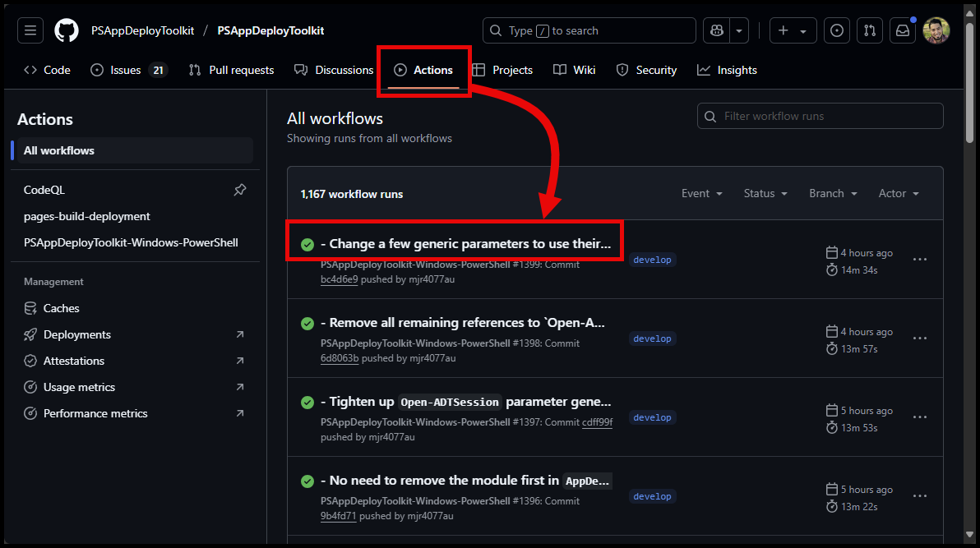Toggle the sidebar hamburger menu
The height and width of the screenshot is (548, 980).
tap(30, 30)
